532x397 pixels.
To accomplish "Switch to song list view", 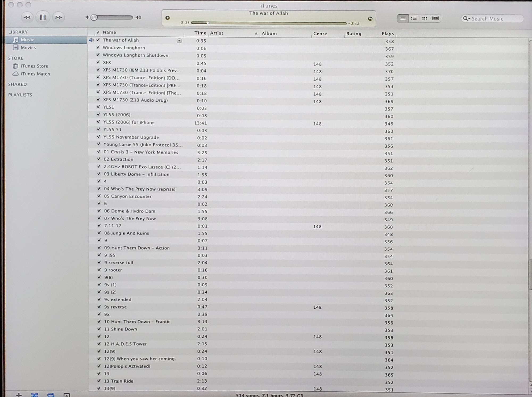I will coord(403,18).
